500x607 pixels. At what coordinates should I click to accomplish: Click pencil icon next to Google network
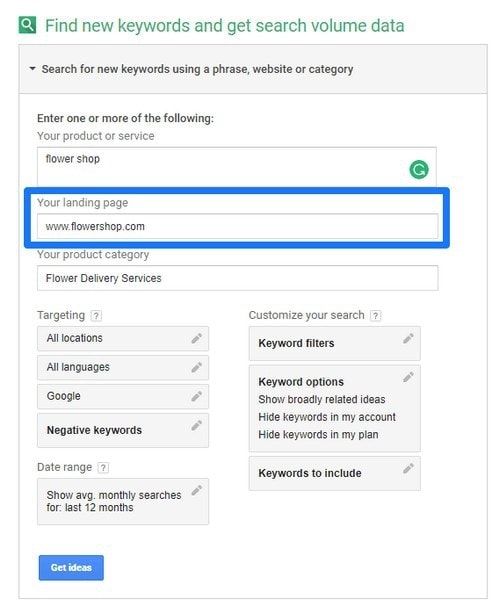196,396
